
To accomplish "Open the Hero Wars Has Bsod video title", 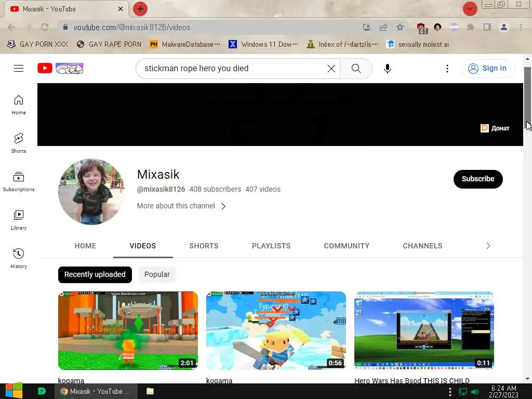I will 412,380.
